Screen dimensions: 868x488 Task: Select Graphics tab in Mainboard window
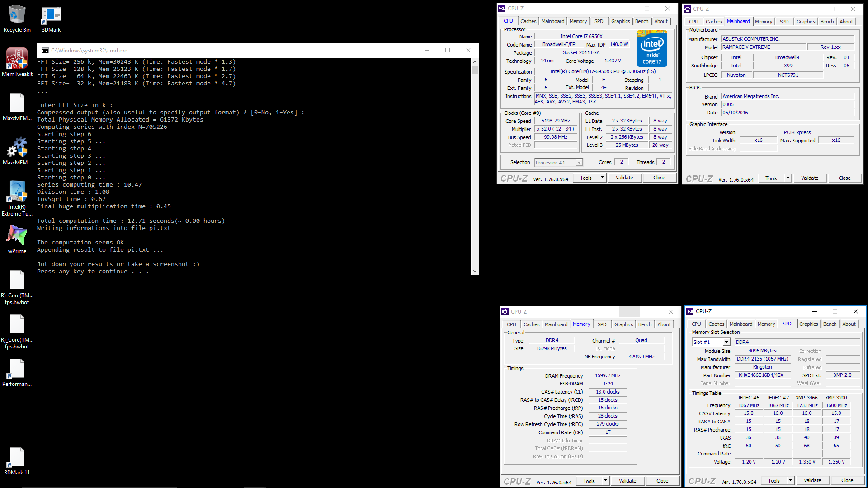806,22
